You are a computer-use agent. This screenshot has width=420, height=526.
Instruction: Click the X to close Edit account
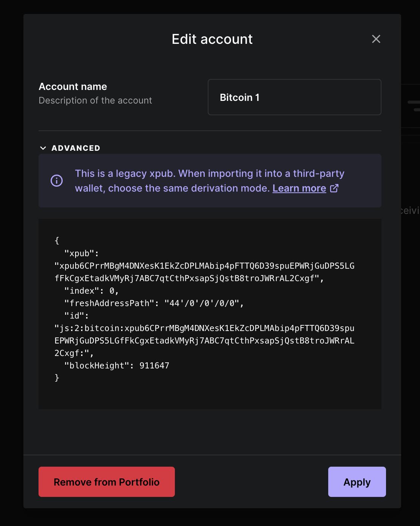[376, 39]
